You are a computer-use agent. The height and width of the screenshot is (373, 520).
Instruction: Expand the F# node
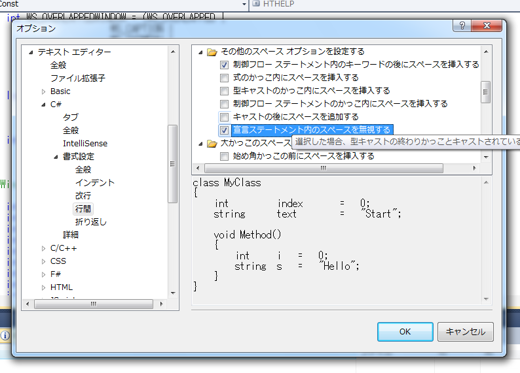coord(43,274)
